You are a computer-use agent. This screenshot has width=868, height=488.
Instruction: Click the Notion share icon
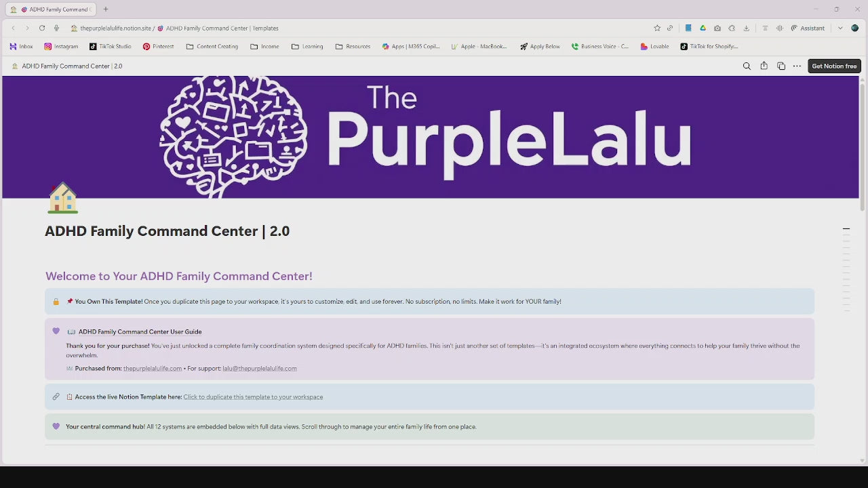tap(764, 66)
